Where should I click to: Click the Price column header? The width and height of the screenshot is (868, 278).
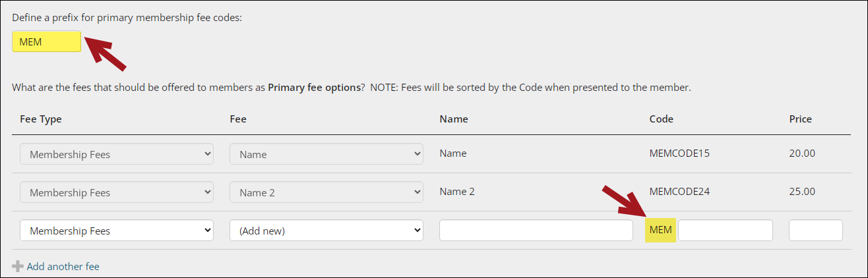(800, 119)
